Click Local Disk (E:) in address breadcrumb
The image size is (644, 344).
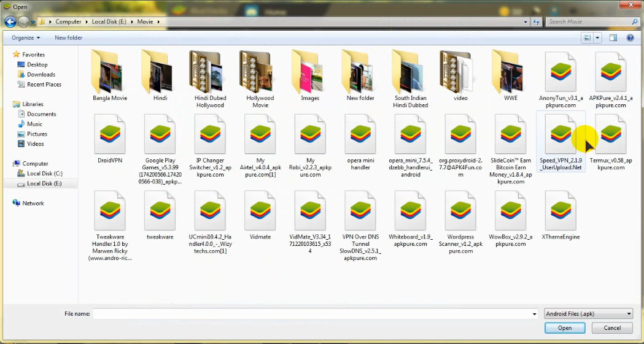pyautogui.click(x=109, y=21)
